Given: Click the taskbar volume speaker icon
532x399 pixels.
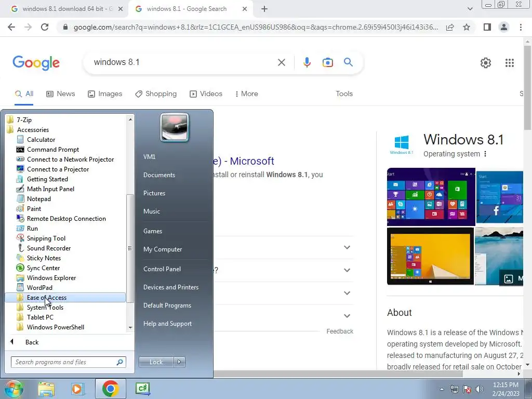Looking at the screenshot, I should 480,389.
